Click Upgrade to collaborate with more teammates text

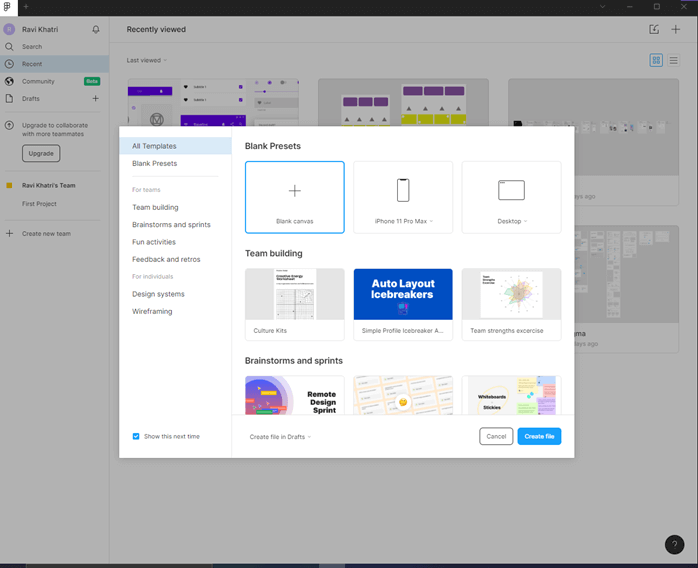pos(55,130)
